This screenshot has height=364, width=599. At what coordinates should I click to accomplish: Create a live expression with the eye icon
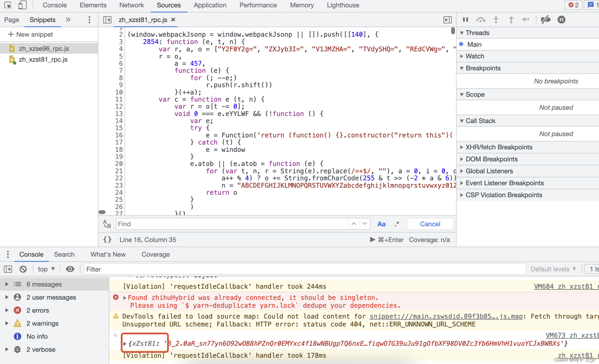pyautogui.click(x=70, y=269)
